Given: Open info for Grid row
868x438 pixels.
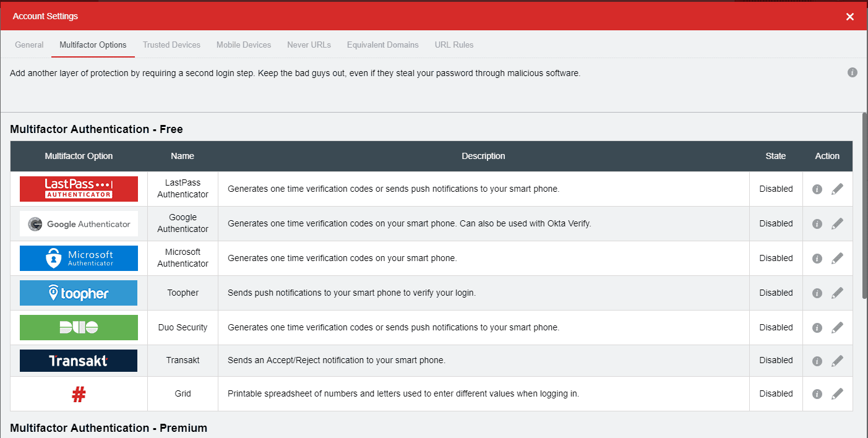Looking at the screenshot, I should pos(817,394).
